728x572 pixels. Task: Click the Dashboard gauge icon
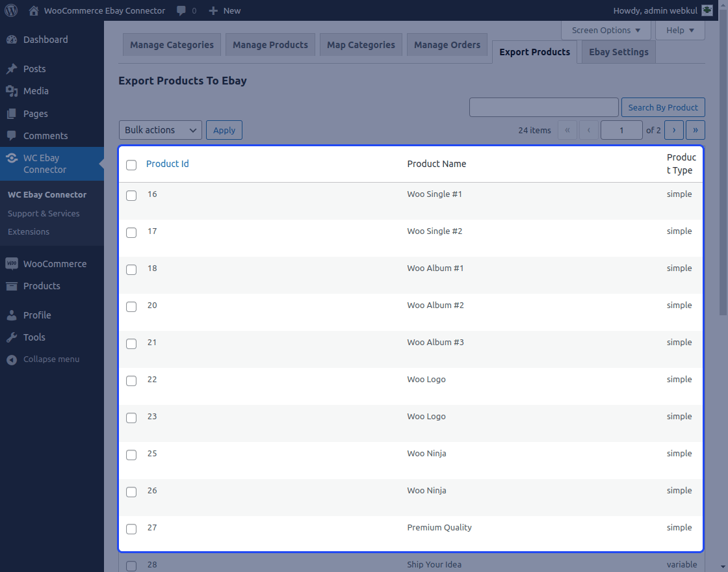12,40
